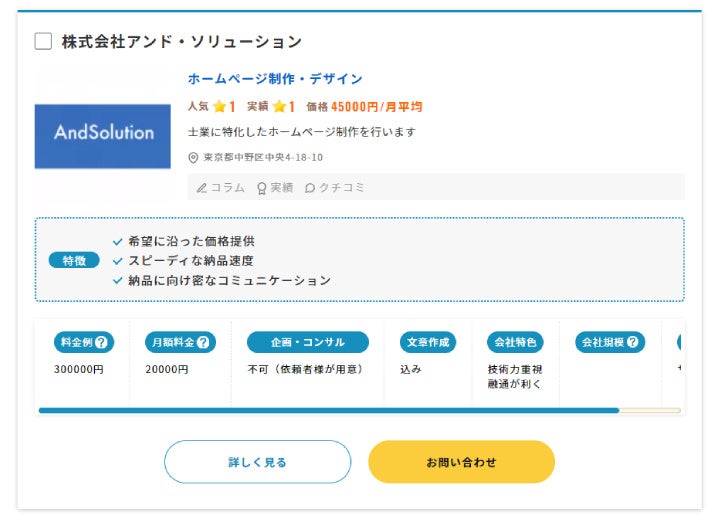Open the ホームページ制作・デザイン link
720x520 pixels.
click(275, 79)
